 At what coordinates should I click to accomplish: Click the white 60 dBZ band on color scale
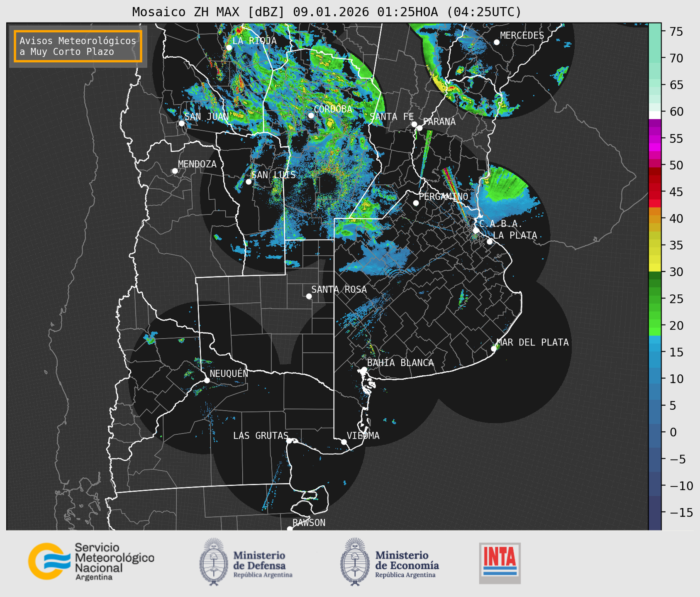654,115
